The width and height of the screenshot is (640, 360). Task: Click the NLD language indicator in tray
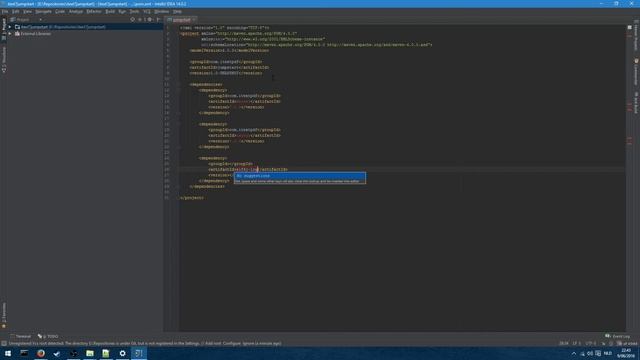(x=608, y=353)
